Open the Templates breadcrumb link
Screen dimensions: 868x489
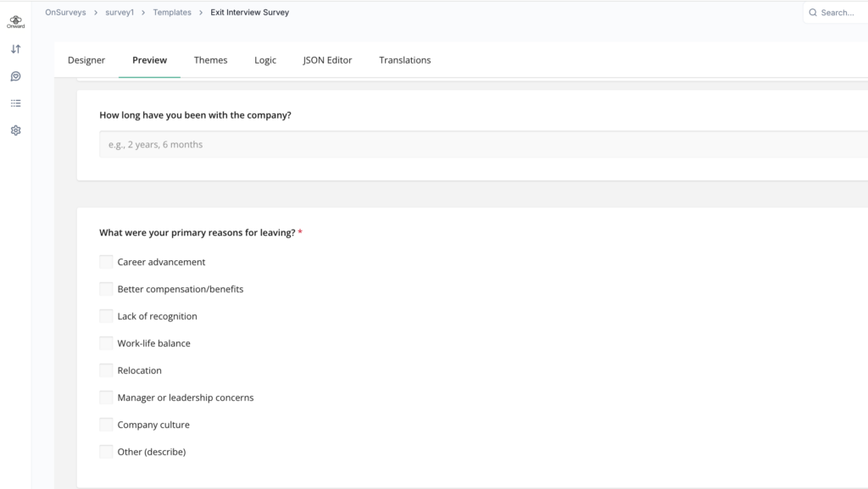tap(172, 13)
